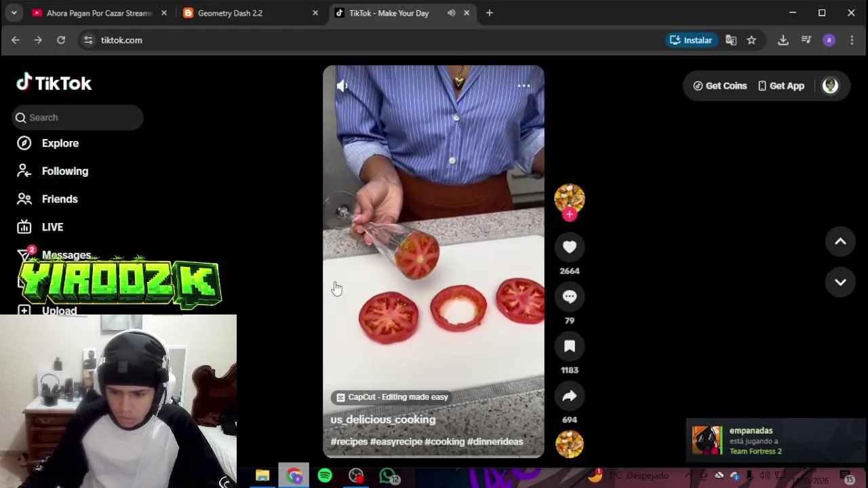Viewport: 868px width, 488px height.
Task: Open the Following feed
Action: coord(53,171)
